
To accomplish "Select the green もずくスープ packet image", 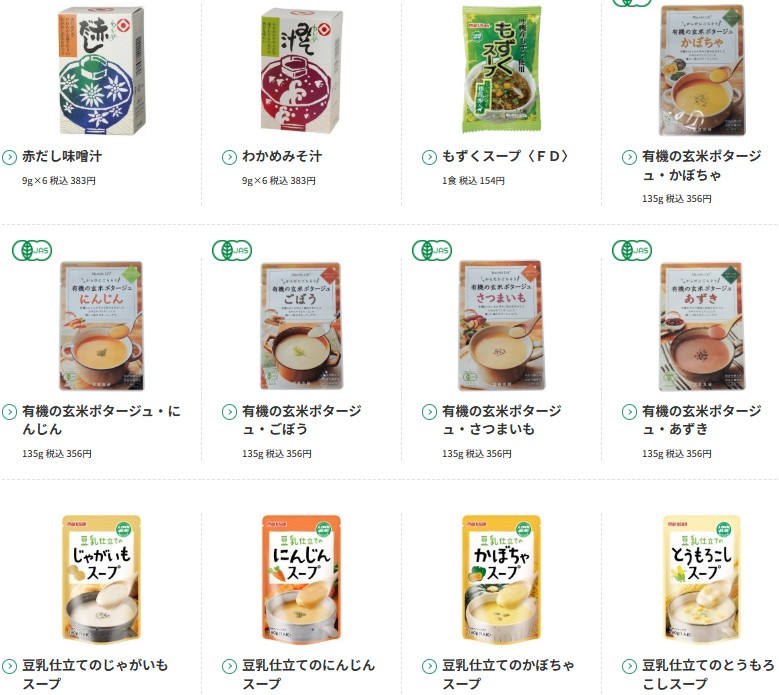I will coord(501,69).
